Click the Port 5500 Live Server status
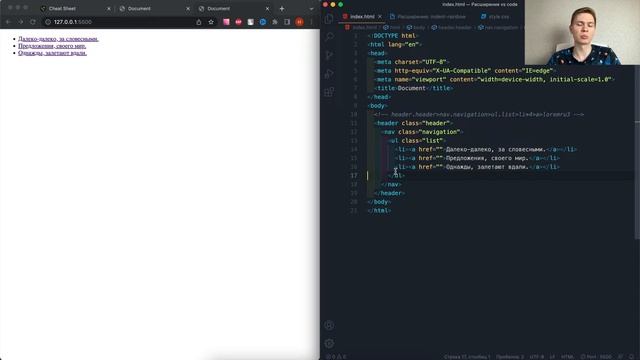The image size is (640, 360). click(596, 357)
